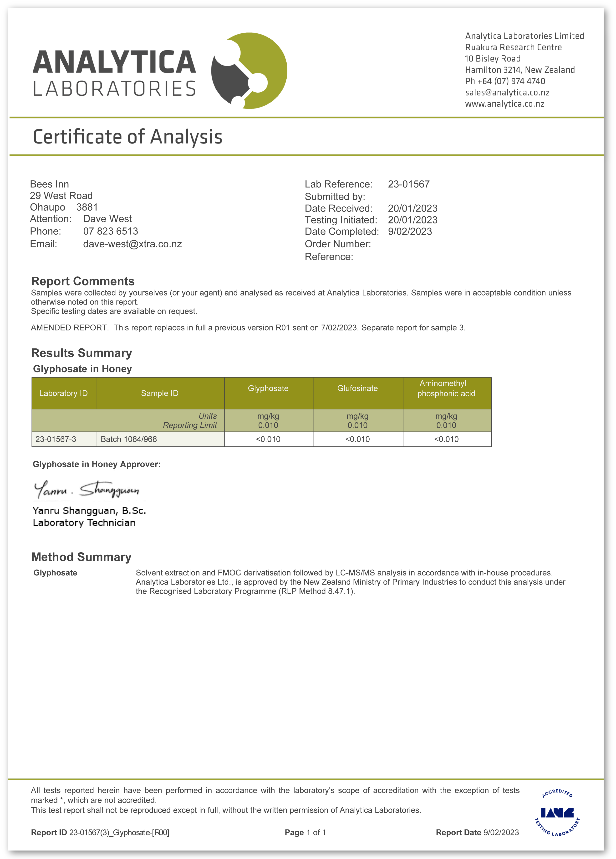Screen dimensions: 616x859
Task: Select laboratory ID cell '23-01567-3'
Action: click(x=64, y=439)
